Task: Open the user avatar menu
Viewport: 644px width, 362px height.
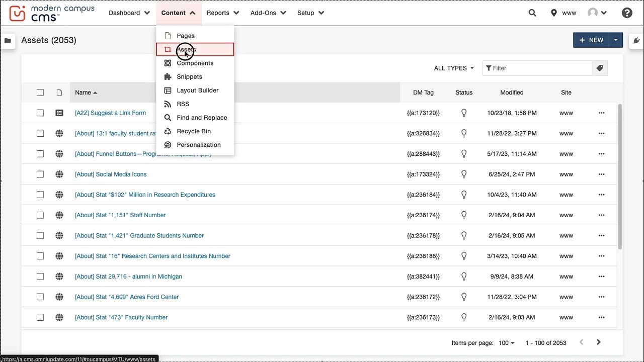Action: pos(597,13)
